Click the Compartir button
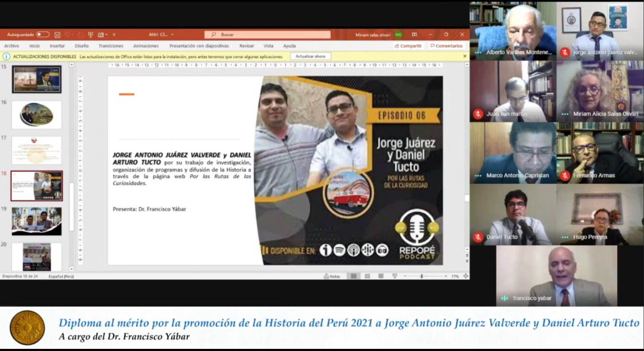This screenshot has height=351, width=644. 408,46
